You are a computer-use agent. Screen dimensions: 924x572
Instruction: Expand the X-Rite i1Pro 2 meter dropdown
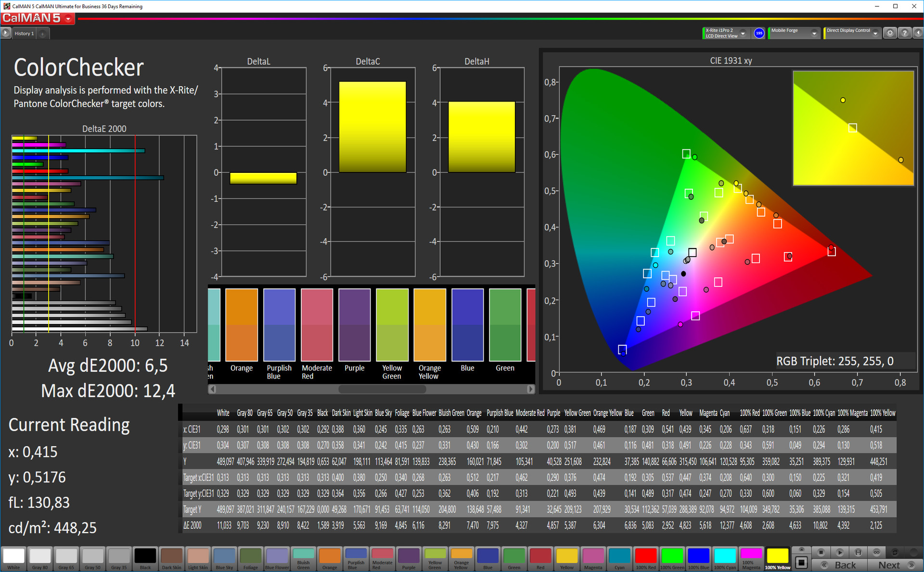(x=743, y=33)
